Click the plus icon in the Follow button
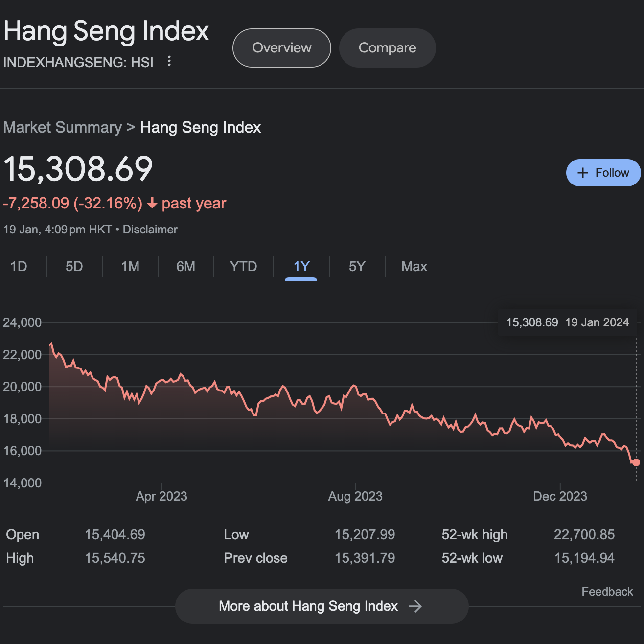 [582, 173]
